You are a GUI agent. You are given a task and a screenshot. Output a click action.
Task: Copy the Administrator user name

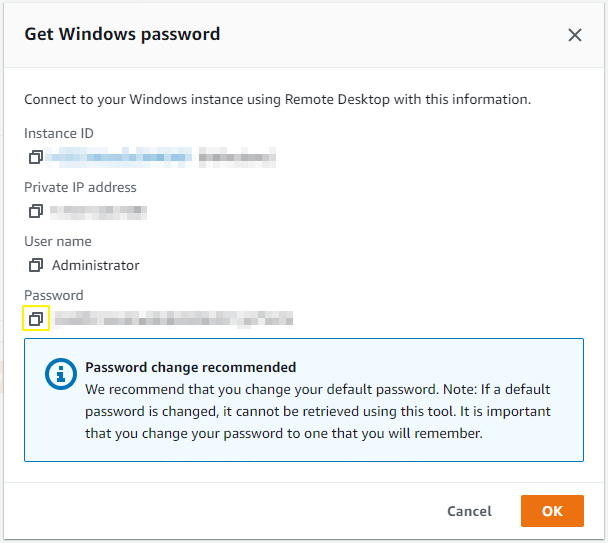coord(36,265)
